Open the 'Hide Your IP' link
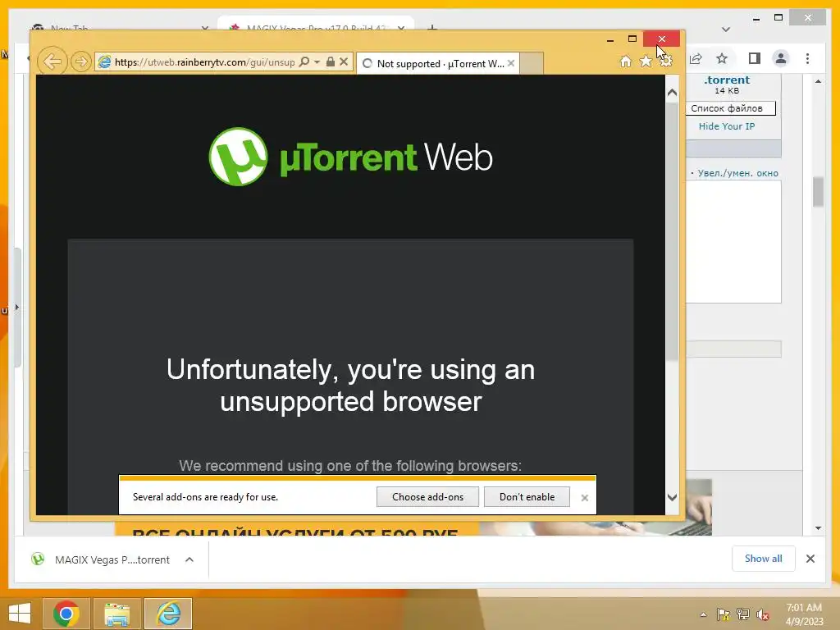Viewport: 840px width, 630px height. click(727, 126)
